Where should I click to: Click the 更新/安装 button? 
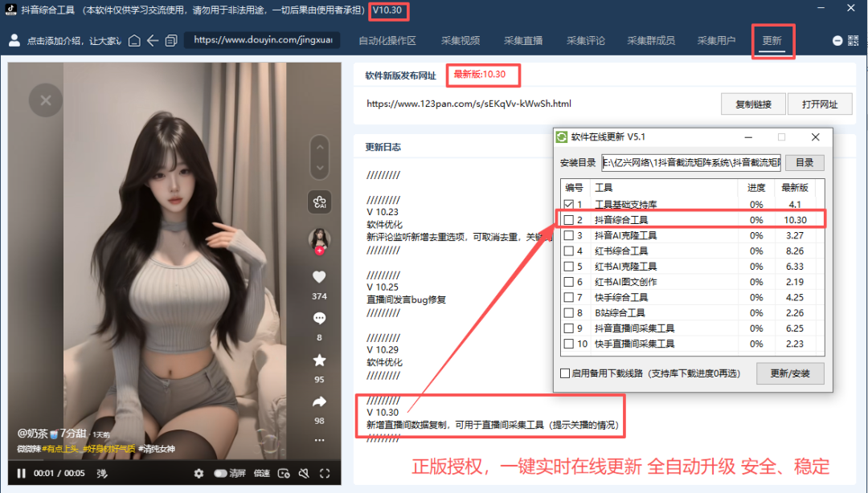pyautogui.click(x=790, y=373)
